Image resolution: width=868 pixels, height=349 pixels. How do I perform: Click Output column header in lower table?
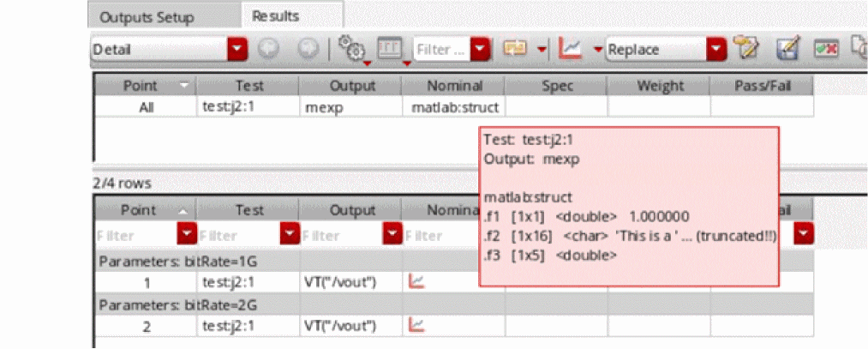(x=351, y=210)
